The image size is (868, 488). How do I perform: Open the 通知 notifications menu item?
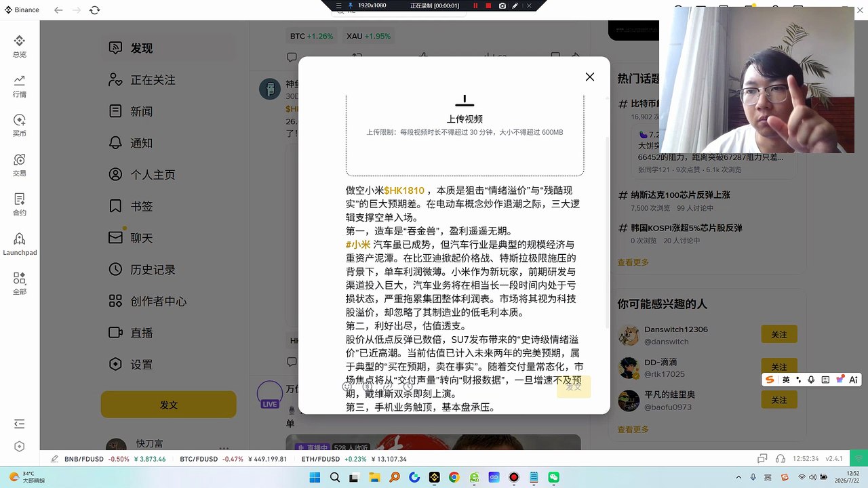click(x=168, y=143)
